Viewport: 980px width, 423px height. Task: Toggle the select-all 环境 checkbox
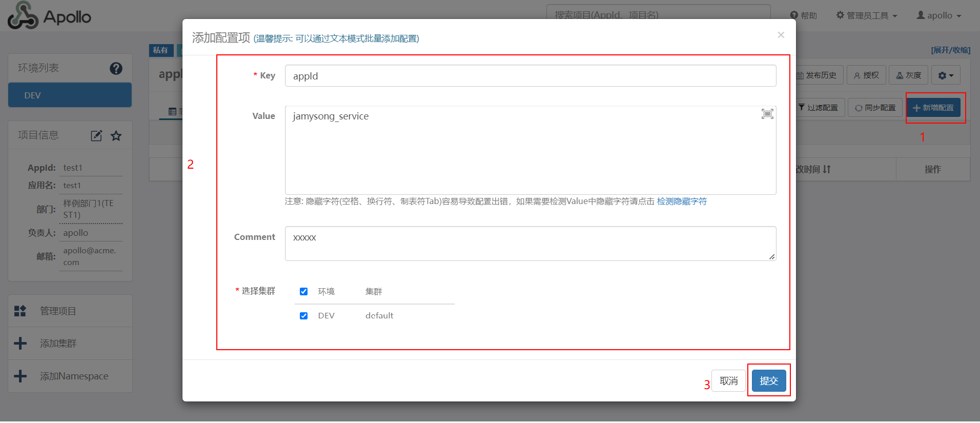coord(303,291)
